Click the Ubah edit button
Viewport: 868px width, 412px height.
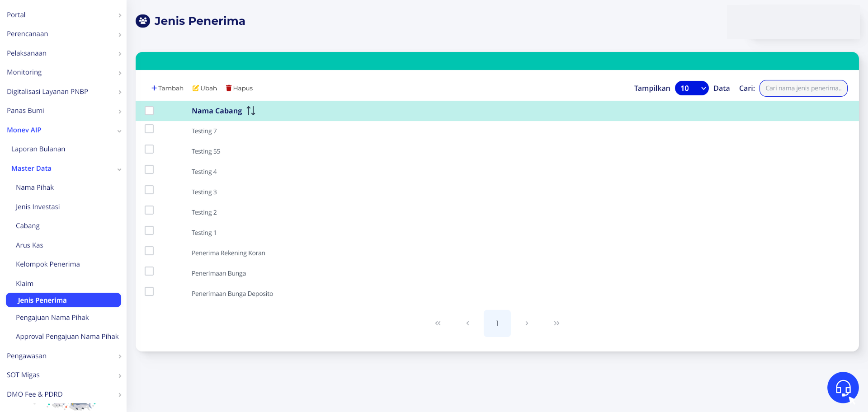tap(205, 88)
